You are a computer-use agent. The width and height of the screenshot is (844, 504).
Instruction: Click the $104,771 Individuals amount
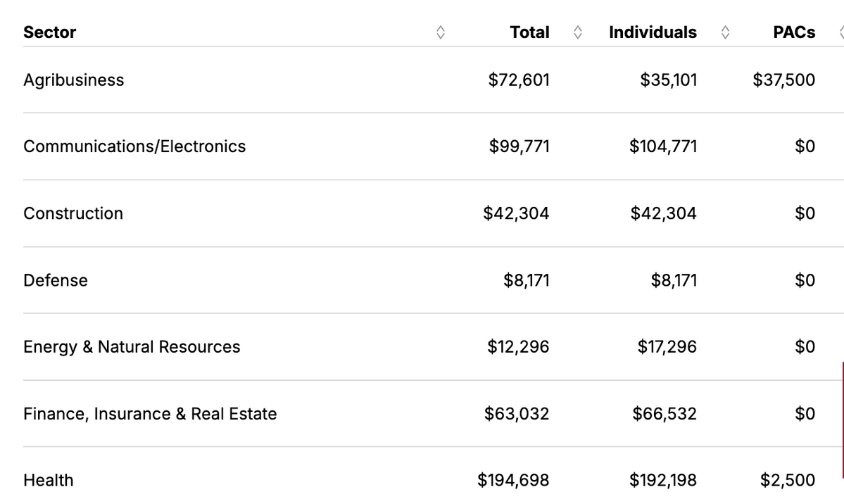pyautogui.click(x=663, y=146)
